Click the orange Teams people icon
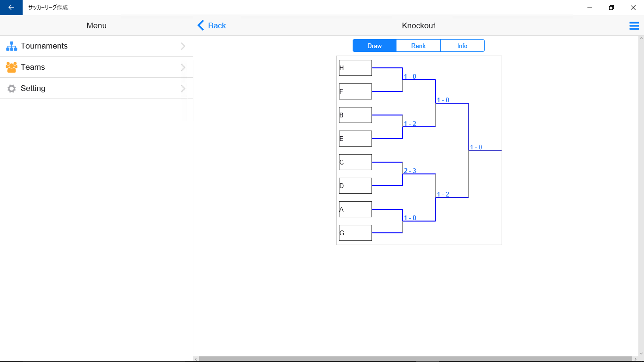This screenshot has width=644, height=362. coord(11,67)
